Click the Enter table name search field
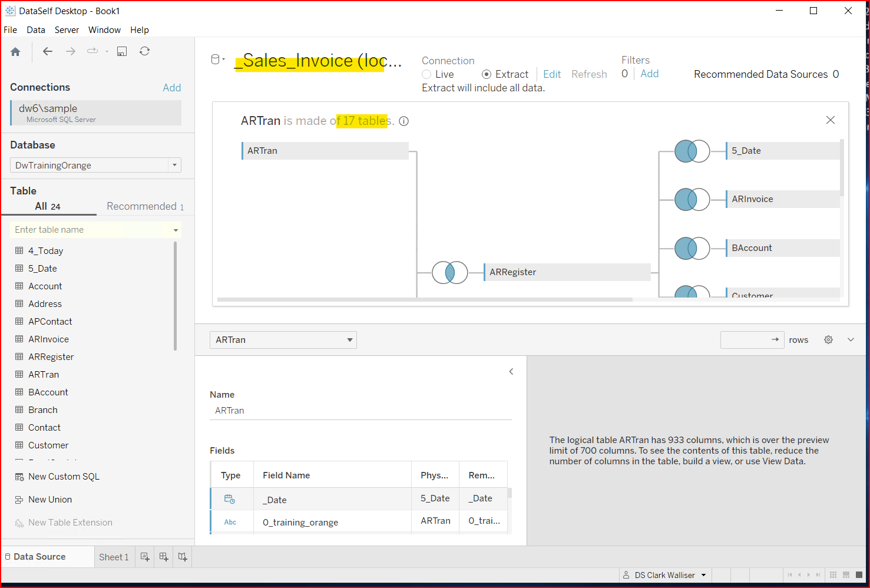 tap(88, 229)
